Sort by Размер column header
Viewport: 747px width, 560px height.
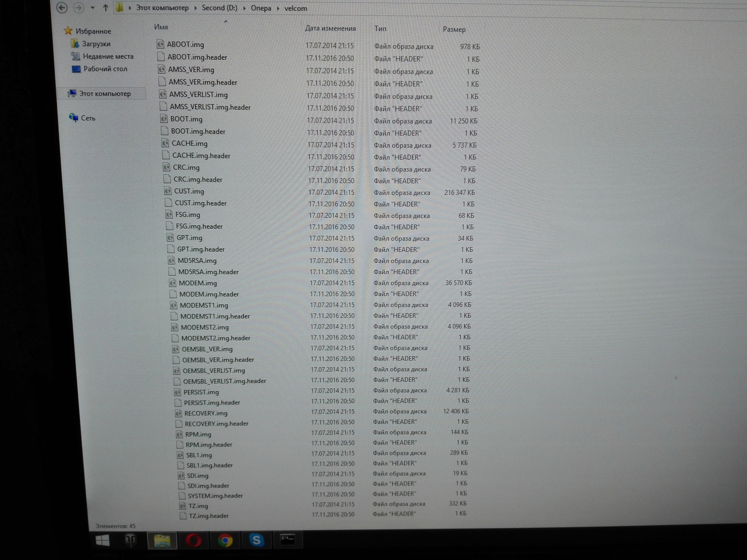[x=454, y=29]
